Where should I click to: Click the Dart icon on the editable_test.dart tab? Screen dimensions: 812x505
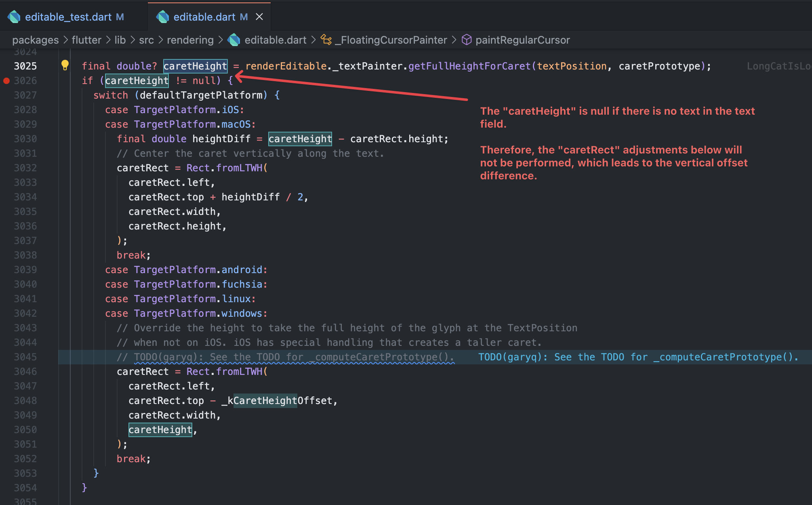14,17
